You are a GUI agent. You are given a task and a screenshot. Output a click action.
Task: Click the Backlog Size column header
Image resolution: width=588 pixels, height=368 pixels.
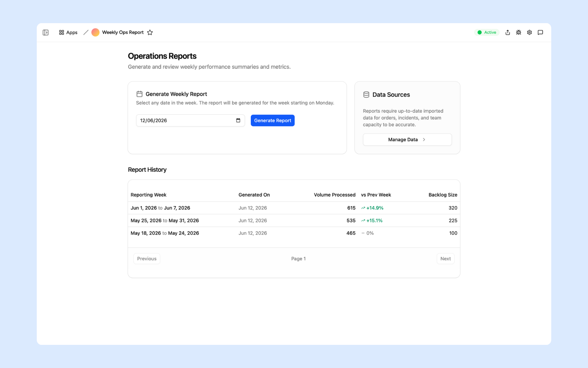coord(443,195)
